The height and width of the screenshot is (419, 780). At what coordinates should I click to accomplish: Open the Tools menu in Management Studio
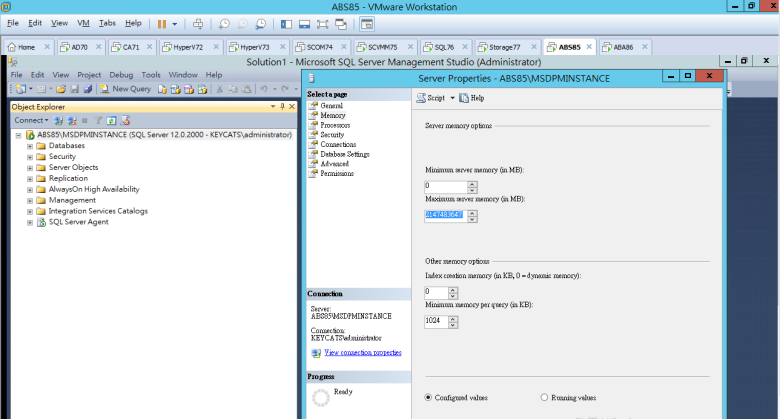point(151,74)
